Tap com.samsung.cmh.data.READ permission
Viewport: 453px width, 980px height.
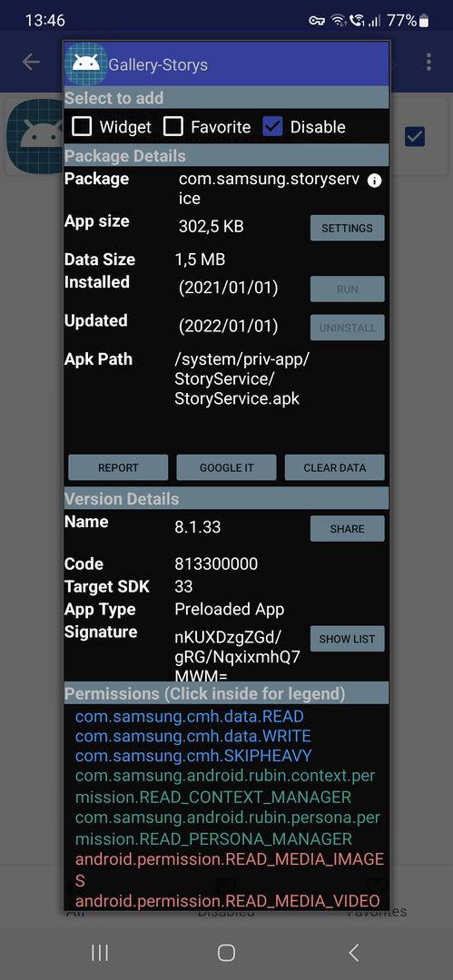(190, 716)
